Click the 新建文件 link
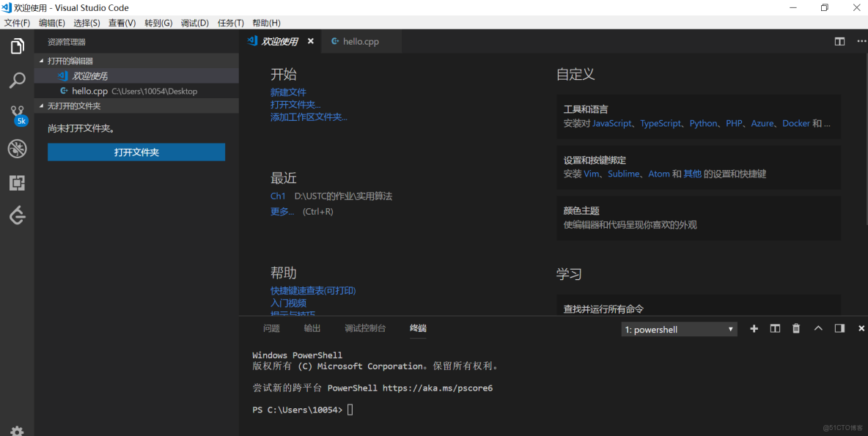This screenshot has width=868, height=436. [288, 92]
